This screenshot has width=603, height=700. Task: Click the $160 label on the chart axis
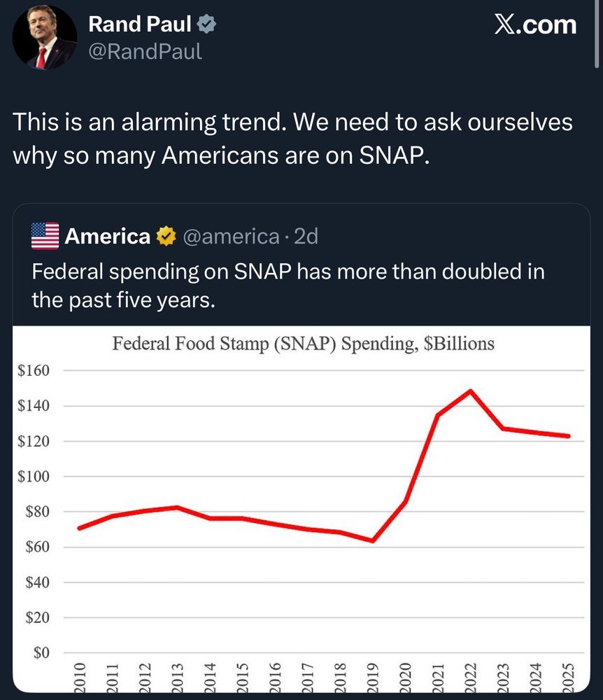(33, 370)
